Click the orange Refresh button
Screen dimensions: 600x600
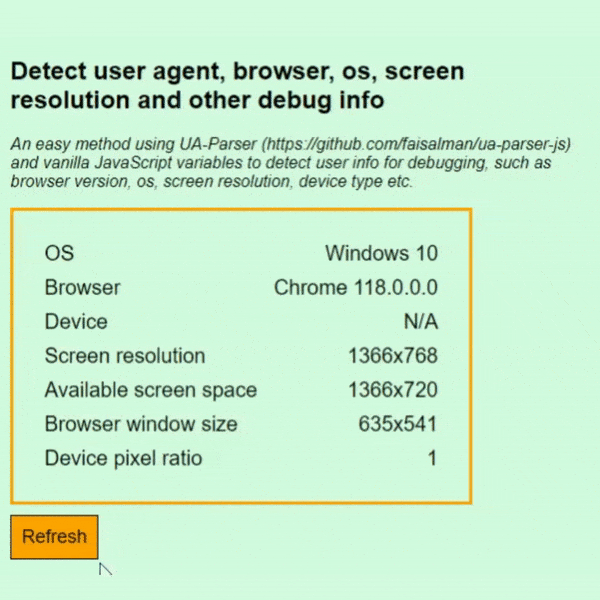54,537
